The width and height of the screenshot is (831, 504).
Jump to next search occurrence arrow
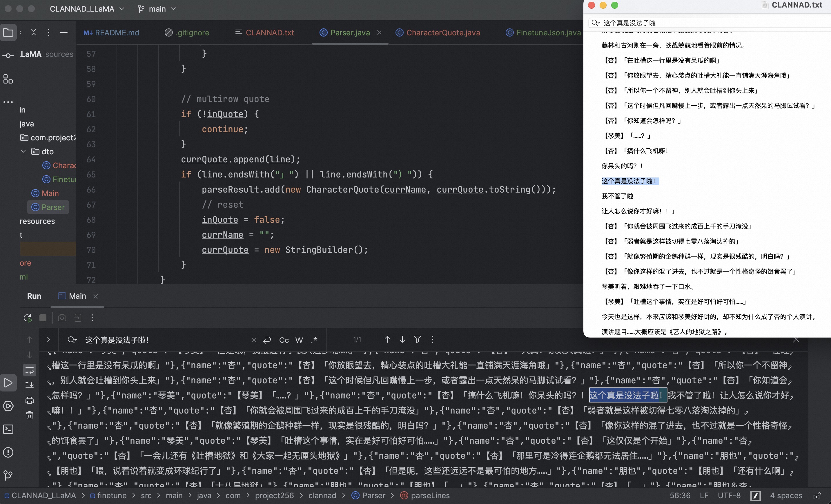[402, 339]
